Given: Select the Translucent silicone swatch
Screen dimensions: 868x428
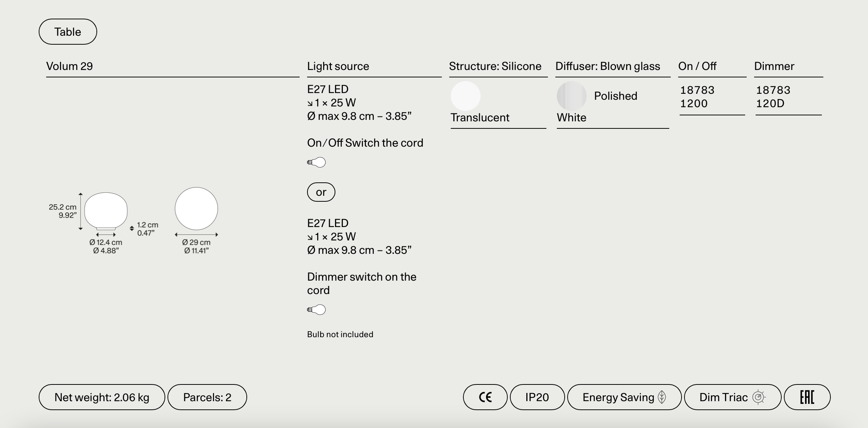Looking at the screenshot, I should tap(466, 96).
